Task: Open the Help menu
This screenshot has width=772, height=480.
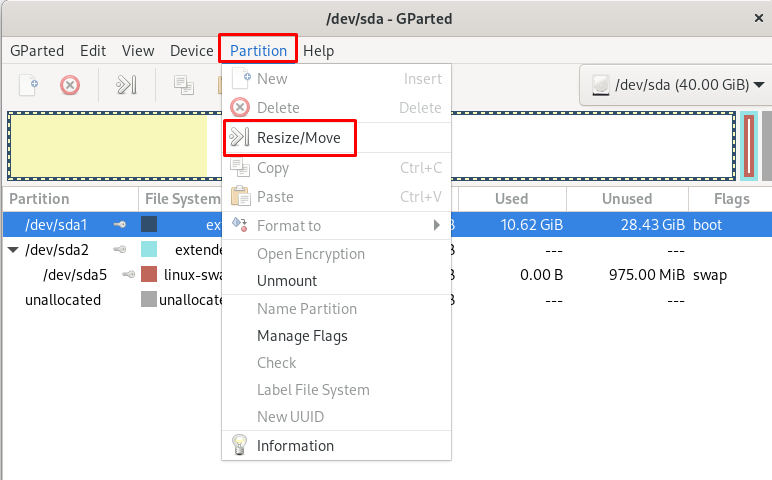Action: 319,51
